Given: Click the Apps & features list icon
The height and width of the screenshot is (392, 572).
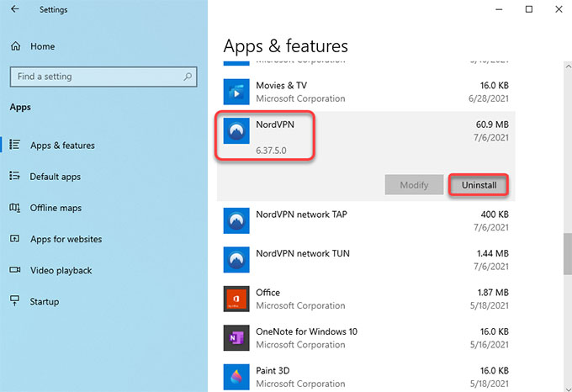Looking at the screenshot, I should tap(14, 145).
